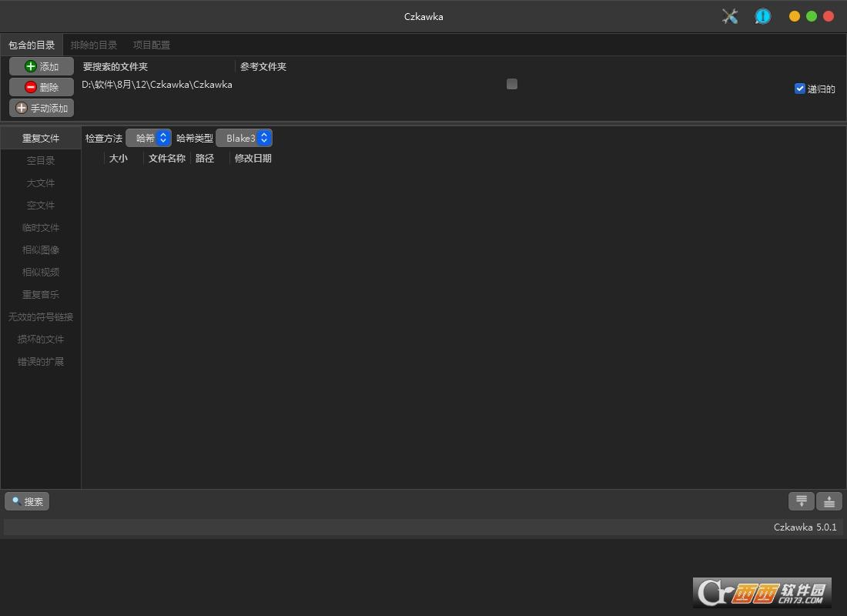Screen dimensions: 847x616
Task: Select 重复音乐 in the sidebar
Action: tap(41, 294)
